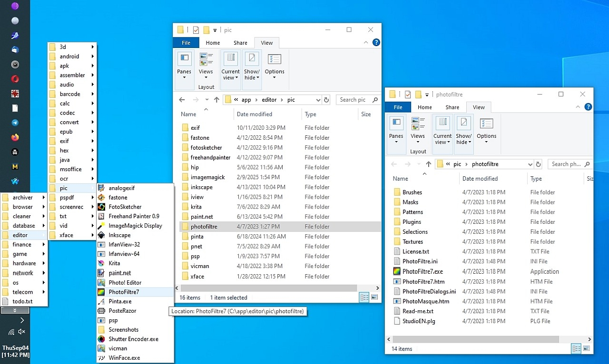Click Help icon in pic window
Viewport: 609px width, 364px height.
click(x=376, y=42)
